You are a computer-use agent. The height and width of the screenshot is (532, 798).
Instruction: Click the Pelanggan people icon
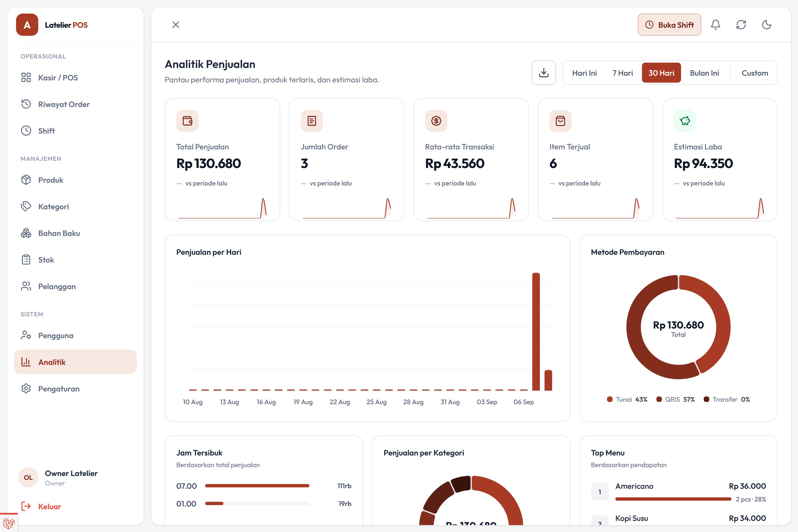[x=26, y=286]
